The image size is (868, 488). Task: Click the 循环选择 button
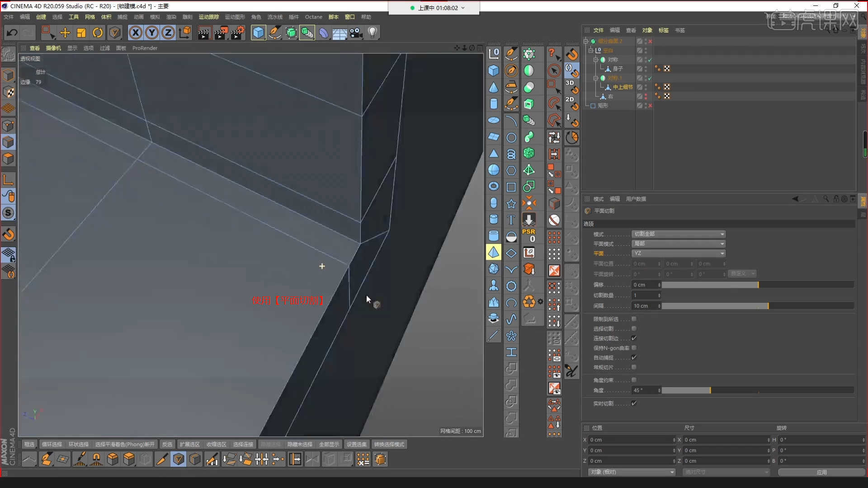tap(52, 444)
